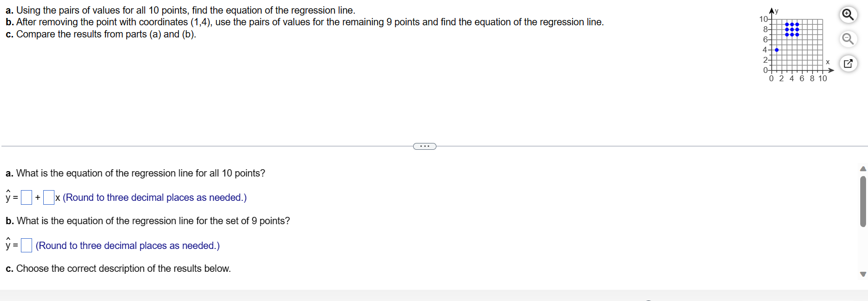
Task: Select the zoom in icon above the graph controls
Action: [x=848, y=15]
